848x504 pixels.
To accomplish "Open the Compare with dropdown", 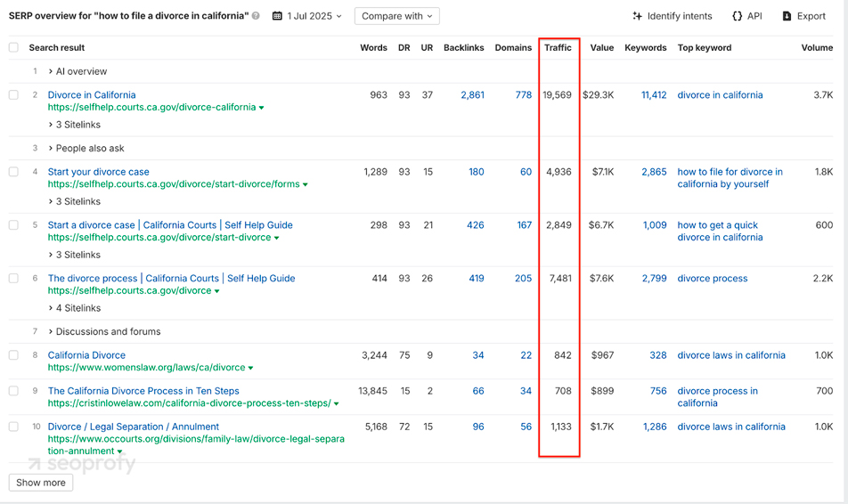I will coord(397,16).
